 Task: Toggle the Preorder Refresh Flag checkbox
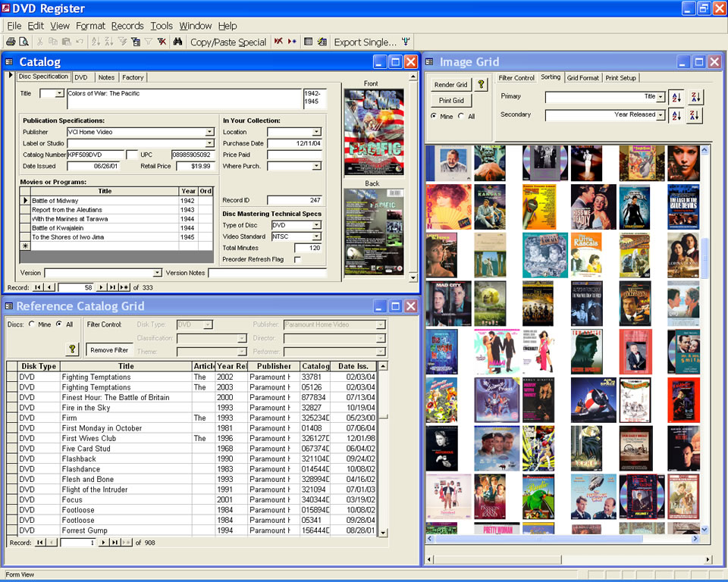[x=297, y=259]
